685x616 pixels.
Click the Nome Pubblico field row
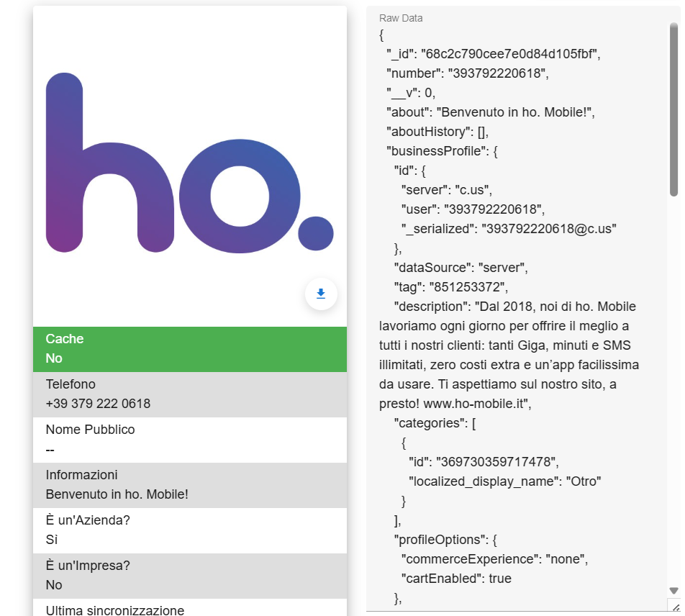click(x=189, y=440)
